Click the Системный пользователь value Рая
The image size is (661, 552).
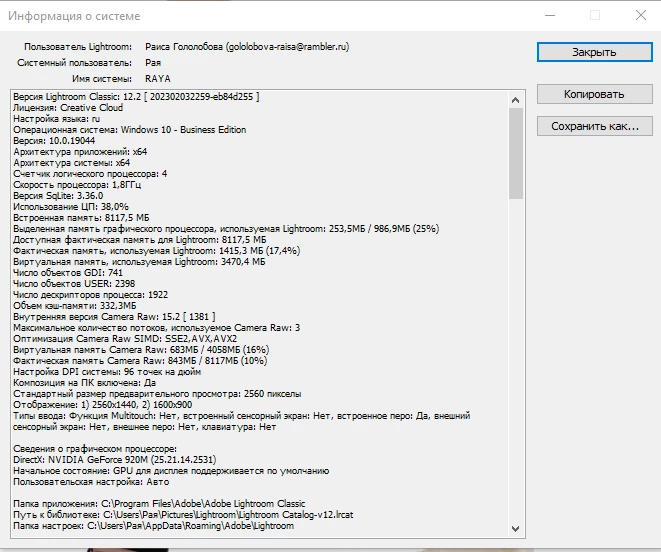pos(153,62)
